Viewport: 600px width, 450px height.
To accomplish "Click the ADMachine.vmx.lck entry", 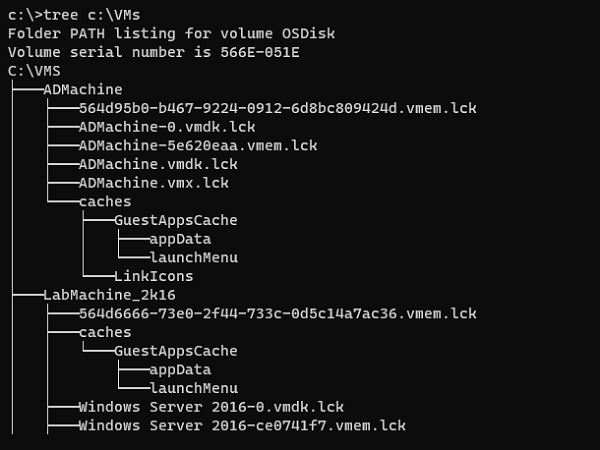I will (x=154, y=183).
